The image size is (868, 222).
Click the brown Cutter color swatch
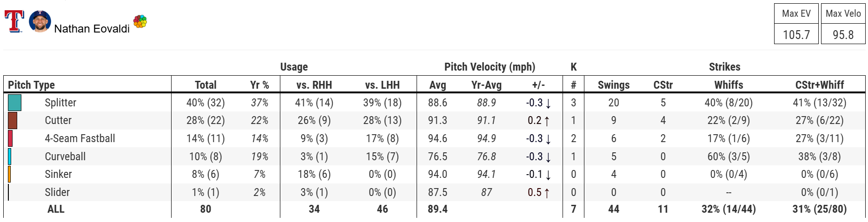(x=13, y=120)
